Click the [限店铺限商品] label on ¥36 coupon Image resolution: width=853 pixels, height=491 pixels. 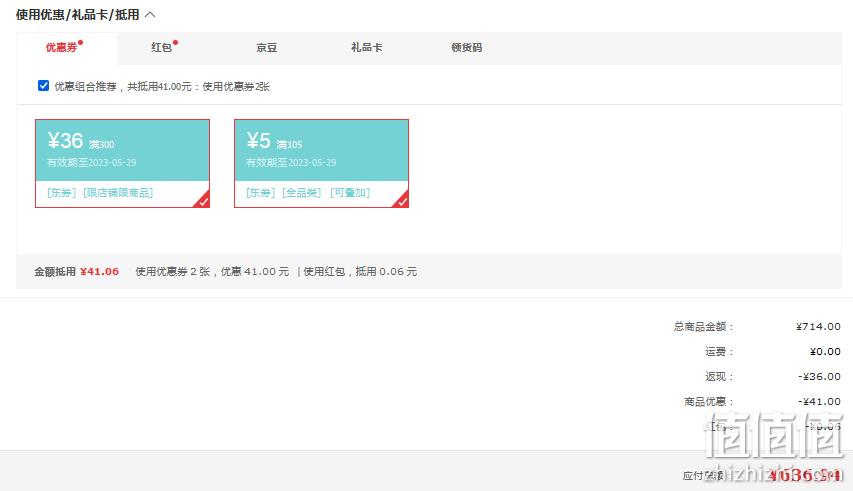[x=118, y=192]
